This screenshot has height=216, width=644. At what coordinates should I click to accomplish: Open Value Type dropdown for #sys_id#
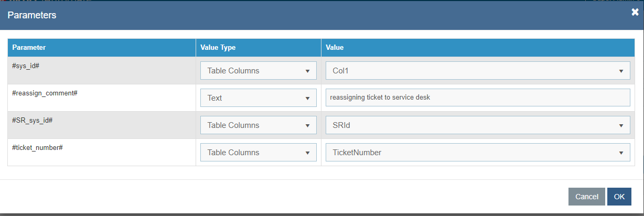(x=258, y=71)
